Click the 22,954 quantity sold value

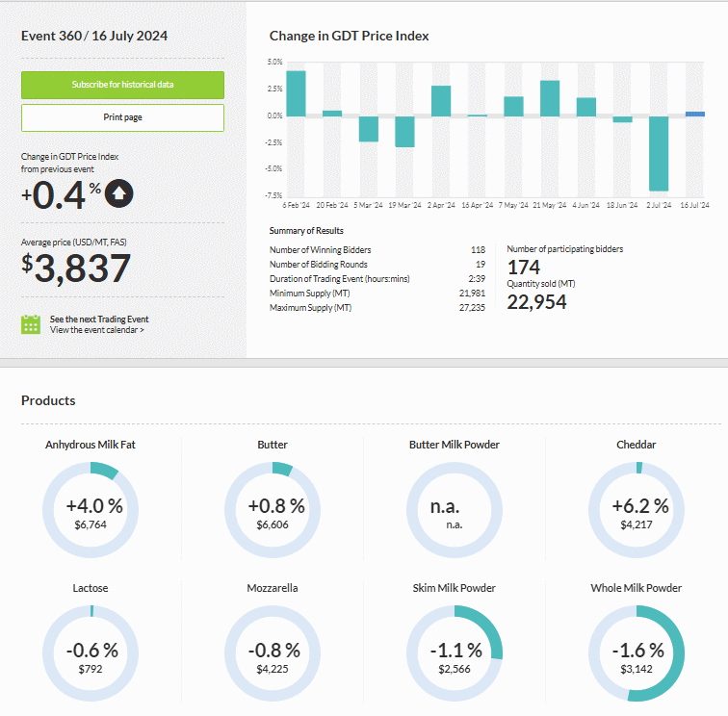point(536,302)
